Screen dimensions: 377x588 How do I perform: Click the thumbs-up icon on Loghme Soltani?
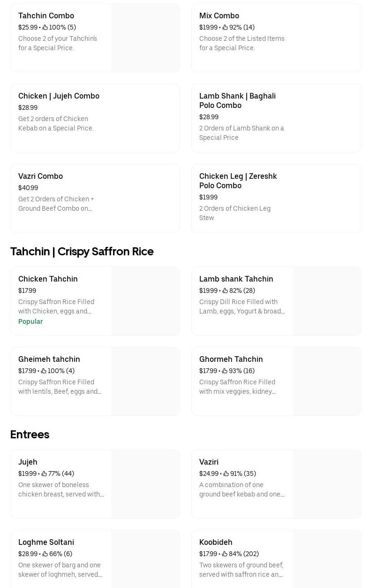[45, 554]
